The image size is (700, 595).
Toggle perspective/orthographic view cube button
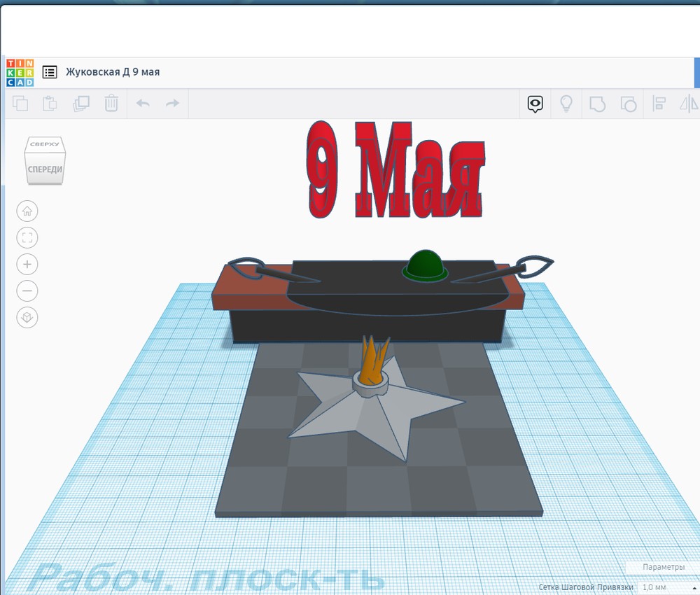click(x=27, y=318)
